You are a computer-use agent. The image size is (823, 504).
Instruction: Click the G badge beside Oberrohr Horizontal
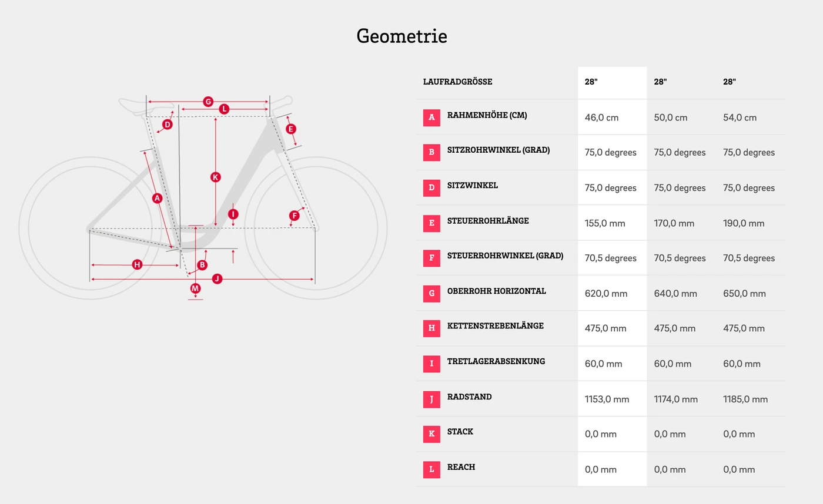coord(431,293)
